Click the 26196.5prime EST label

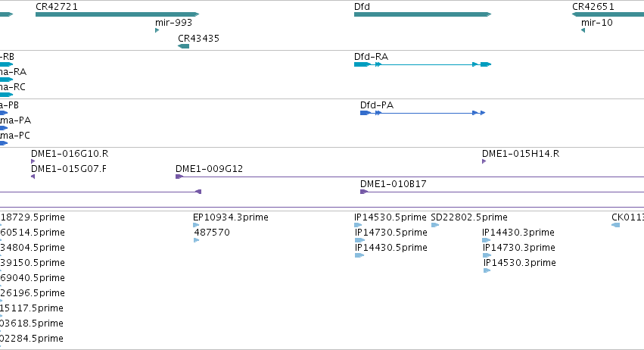(33, 293)
